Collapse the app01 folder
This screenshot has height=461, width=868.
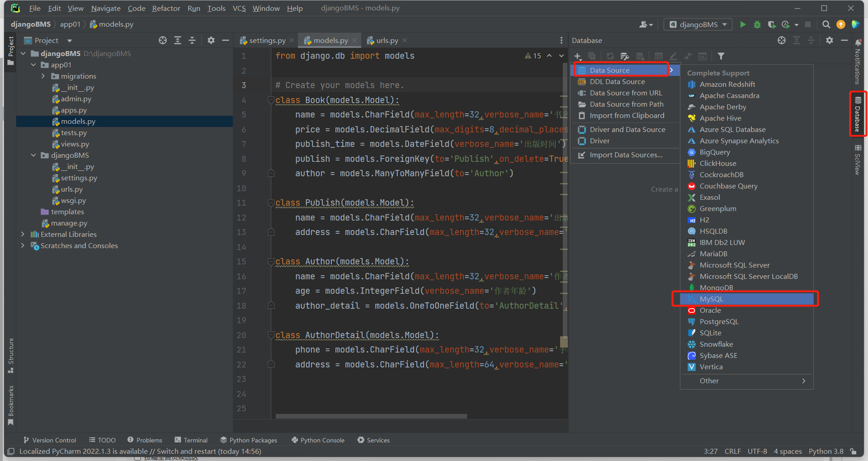[33, 65]
